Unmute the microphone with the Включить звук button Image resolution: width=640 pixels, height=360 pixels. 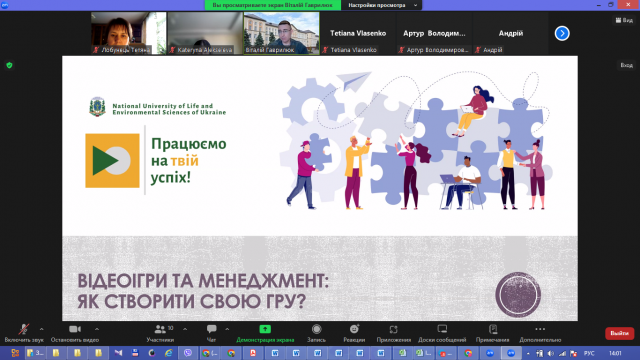click(x=24, y=333)
